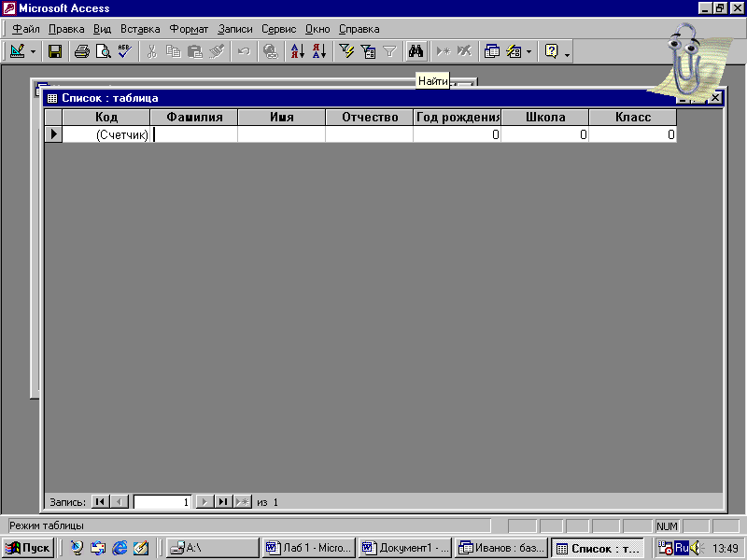Click the Cut scissors icon
The height and width of the screenshot is (560, 747).
tap(151, 51)
